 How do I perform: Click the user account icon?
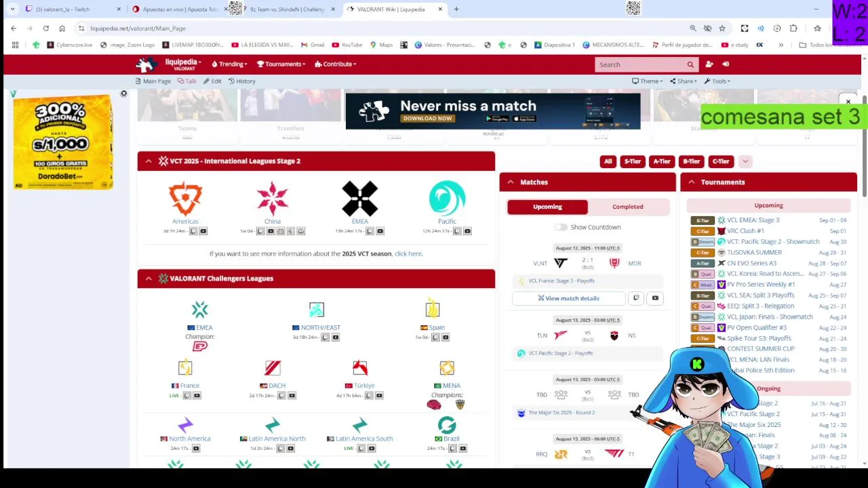tap(709, 64)
